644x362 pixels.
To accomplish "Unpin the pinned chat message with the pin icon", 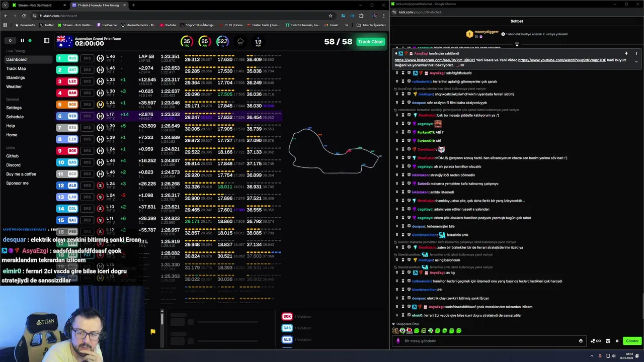I will pos(626,53).
